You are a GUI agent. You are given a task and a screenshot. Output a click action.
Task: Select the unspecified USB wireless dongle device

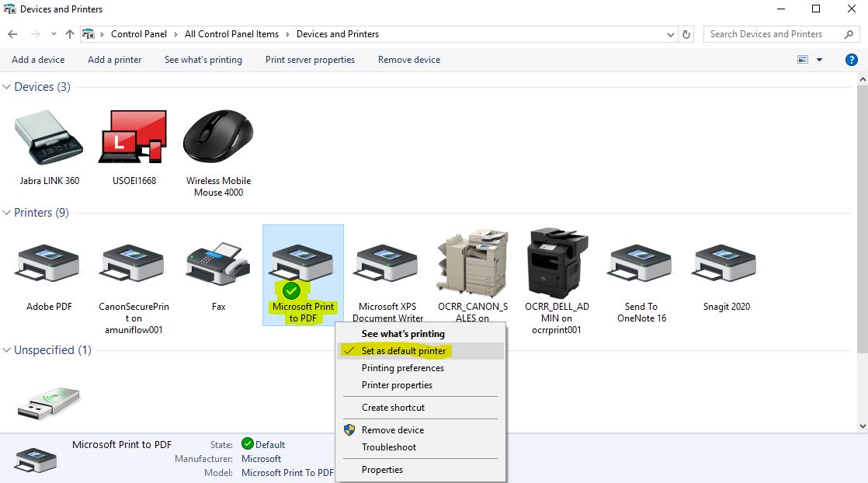coord(49,403)
